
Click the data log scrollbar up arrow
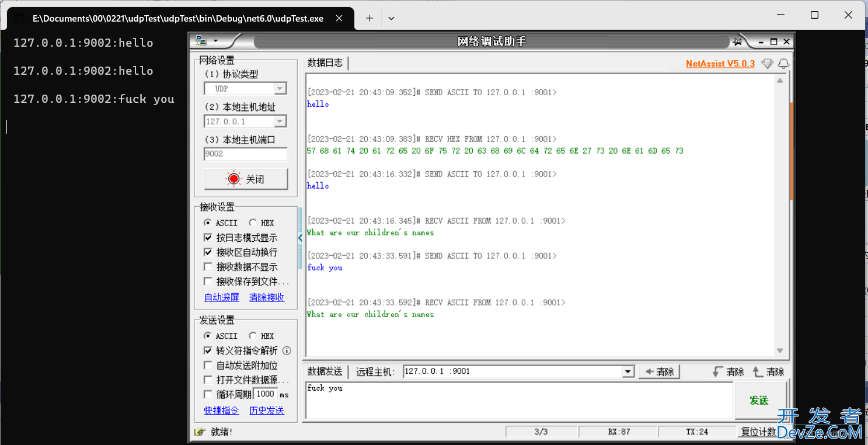(x=780, y=81)
